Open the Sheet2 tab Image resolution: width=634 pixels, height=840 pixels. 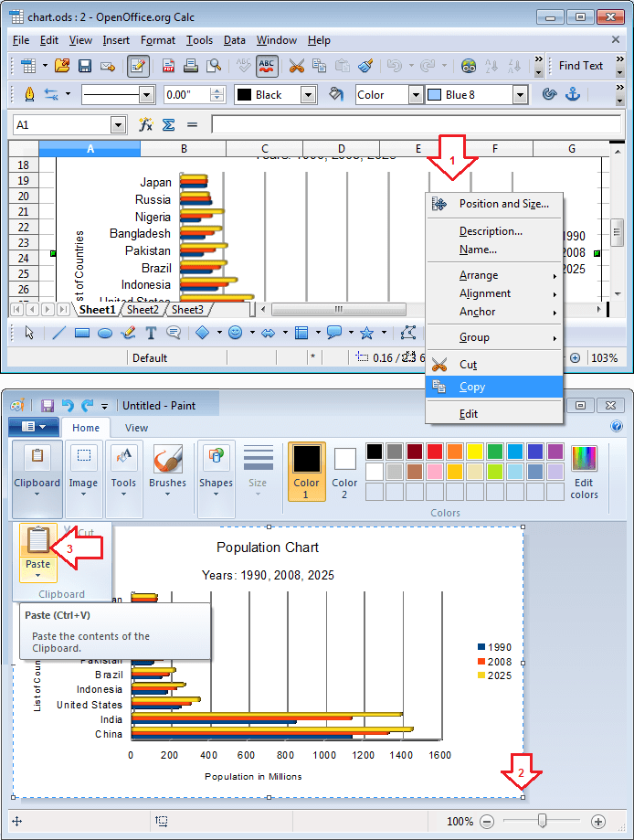click(143, 310)
